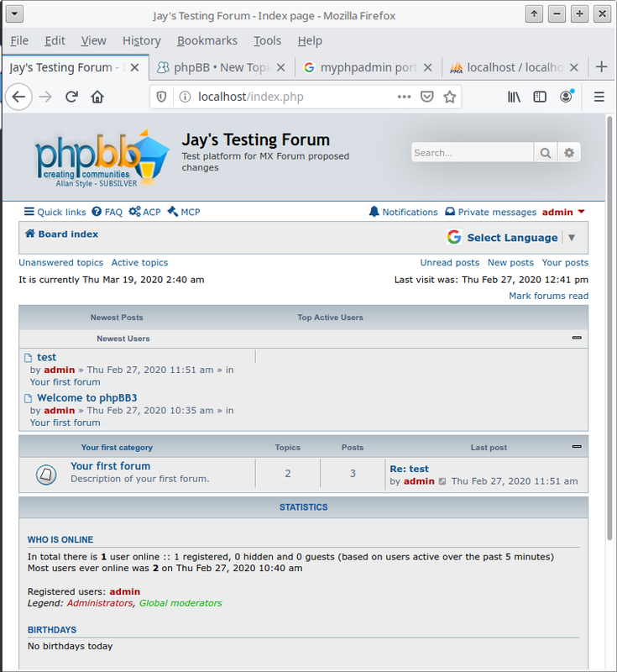Expand the Quick links menu
The width and height of the screenshot is (617, 672).
[x=55, y=212]
